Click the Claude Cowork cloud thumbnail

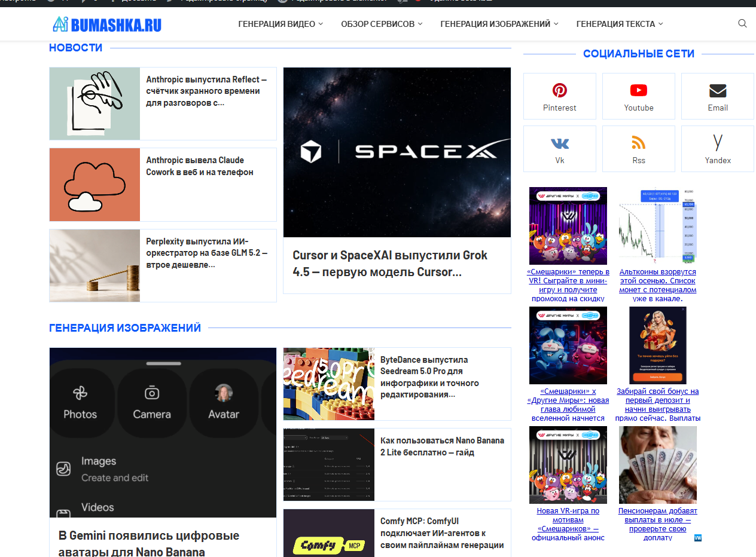[x=94, y=185]
